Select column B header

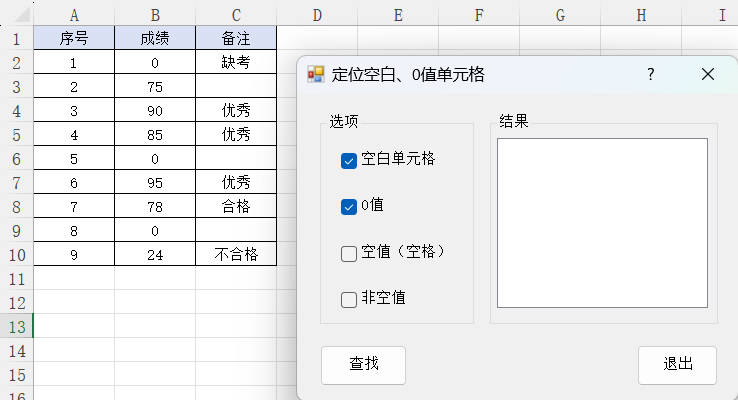point(155,15)
